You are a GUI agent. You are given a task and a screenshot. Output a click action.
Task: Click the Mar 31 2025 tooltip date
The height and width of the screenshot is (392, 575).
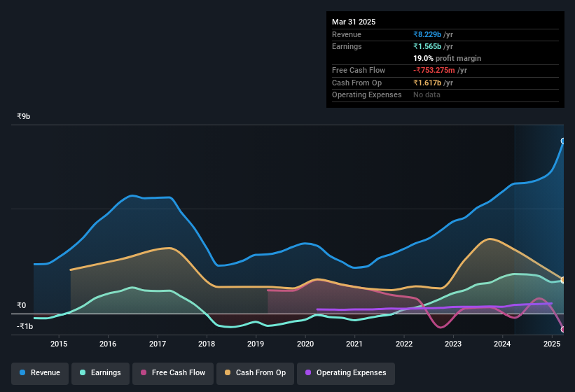[354, 22]
